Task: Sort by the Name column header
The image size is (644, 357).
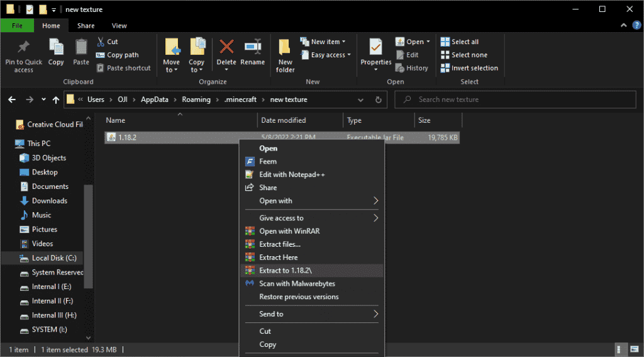Action: [x=180, y=120]
